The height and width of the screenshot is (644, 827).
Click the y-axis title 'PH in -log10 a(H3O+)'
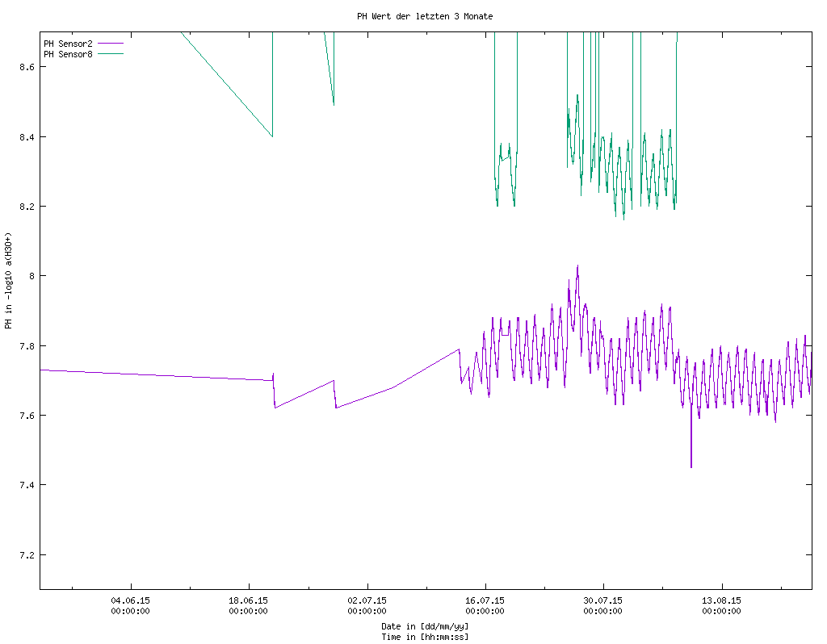(8, 280)
